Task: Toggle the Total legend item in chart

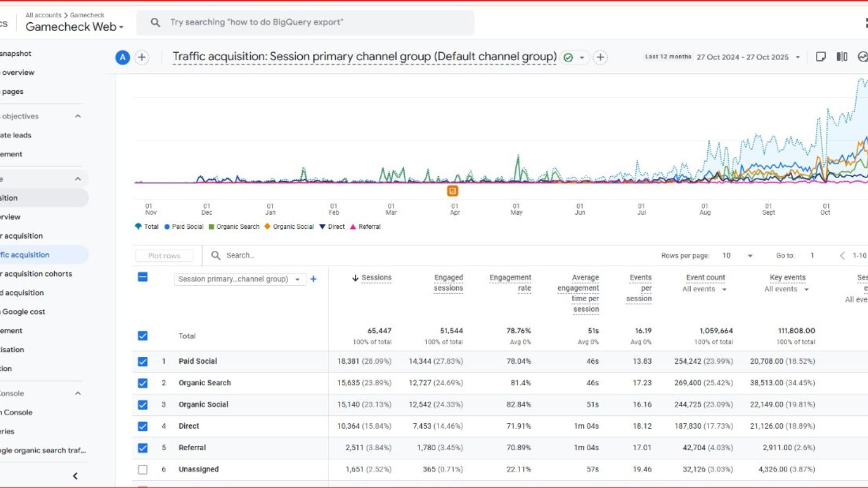Action: (146, 227)
